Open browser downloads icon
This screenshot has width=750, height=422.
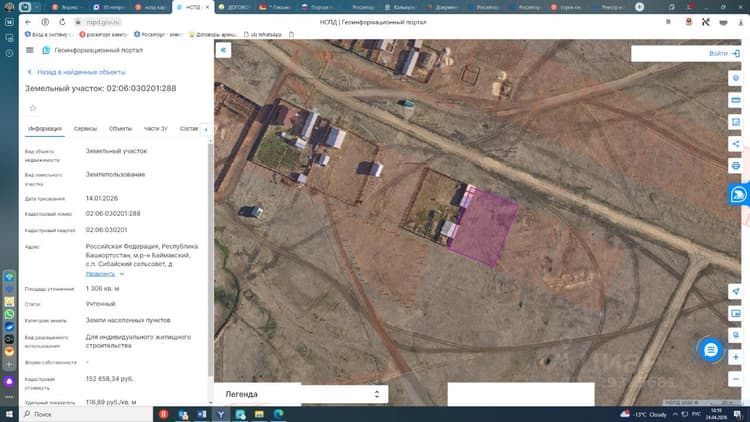(x=740, y=22)
